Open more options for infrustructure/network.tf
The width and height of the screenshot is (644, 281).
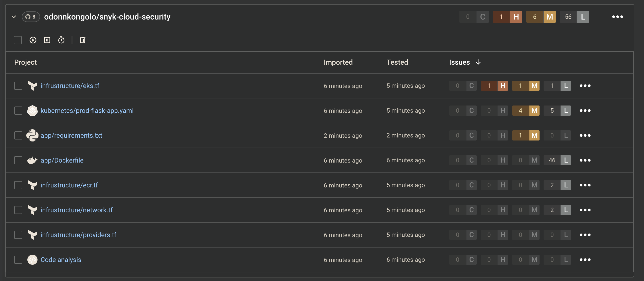(585, 210)
